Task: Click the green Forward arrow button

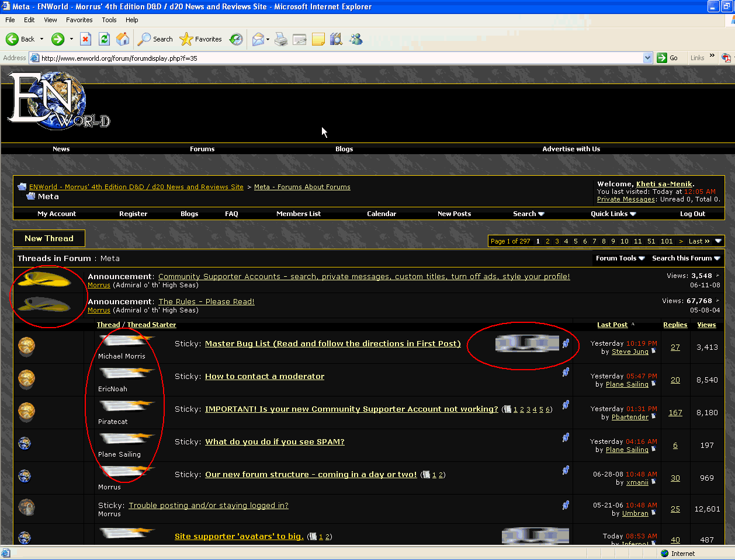Action: point(58,39)
